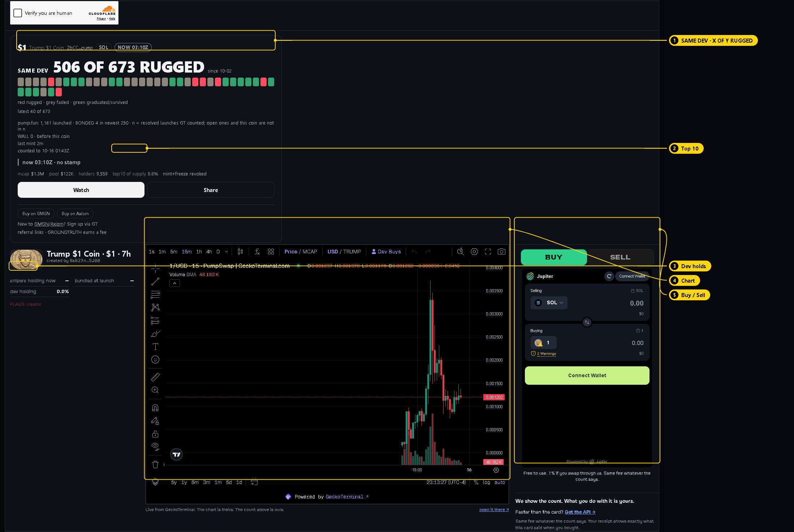The height and width of the screenshot is (532, 794).
Task: Open the quick search lightning icon
Action: click(460, 252)
